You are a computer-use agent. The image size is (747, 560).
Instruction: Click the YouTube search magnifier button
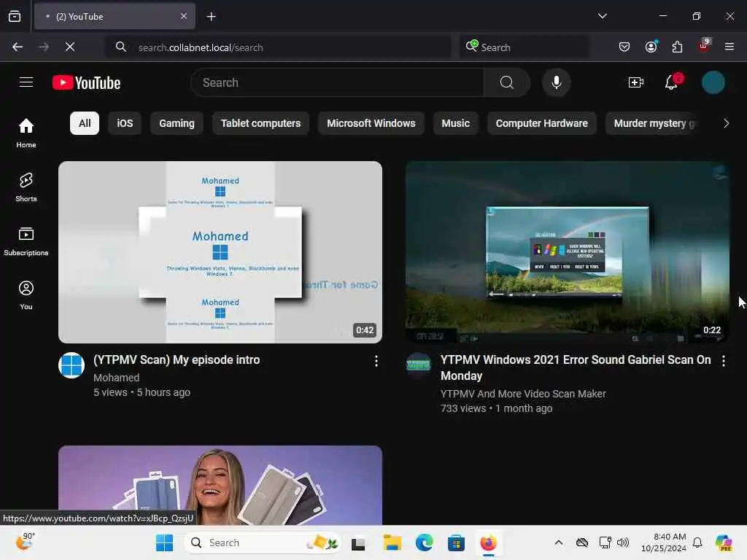pyautogui.click(x=506, y=82)
